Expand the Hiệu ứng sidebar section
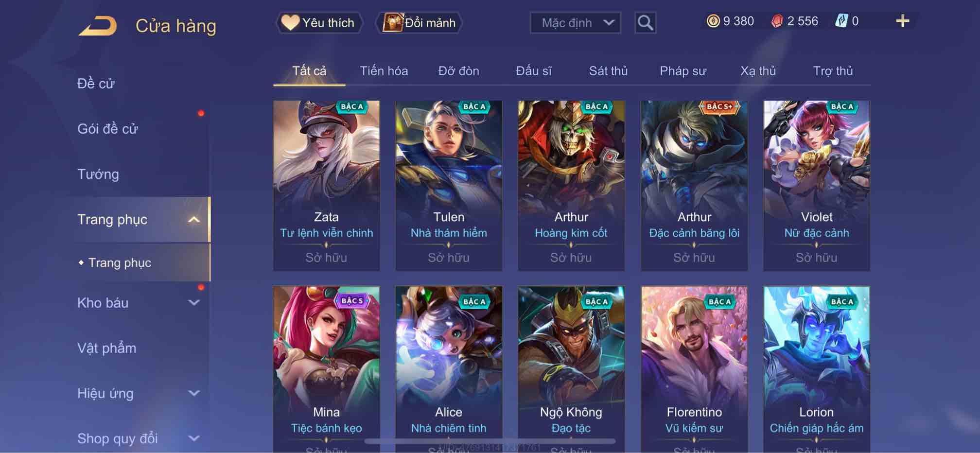 coord(194,393)
